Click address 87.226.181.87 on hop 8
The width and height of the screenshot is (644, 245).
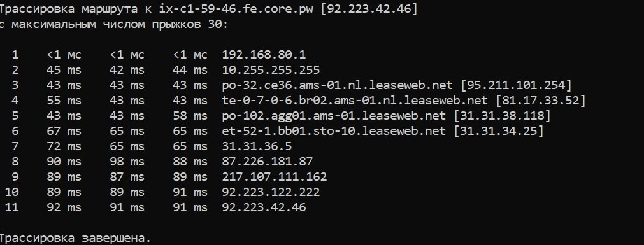click(x=268, y=162)
